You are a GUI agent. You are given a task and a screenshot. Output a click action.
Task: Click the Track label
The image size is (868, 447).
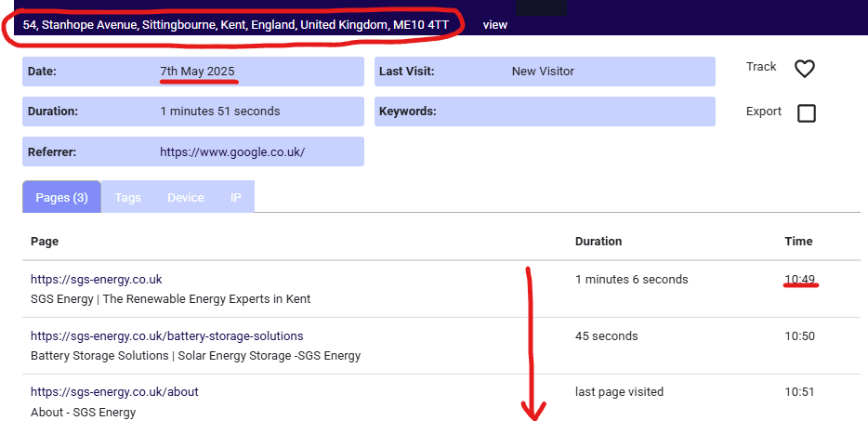761,66
